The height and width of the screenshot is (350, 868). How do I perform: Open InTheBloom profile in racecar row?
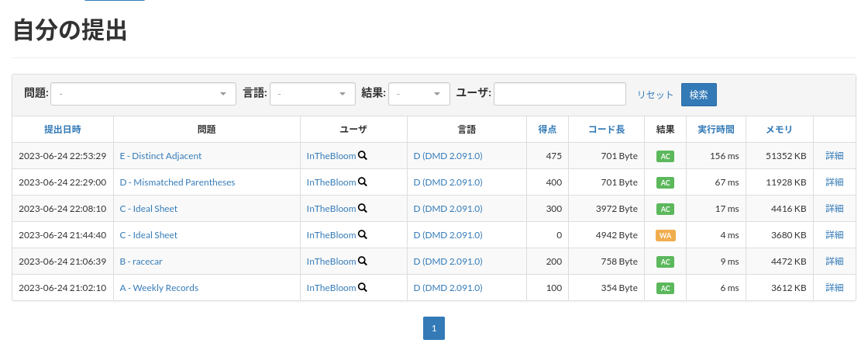(x=331, y=262)
